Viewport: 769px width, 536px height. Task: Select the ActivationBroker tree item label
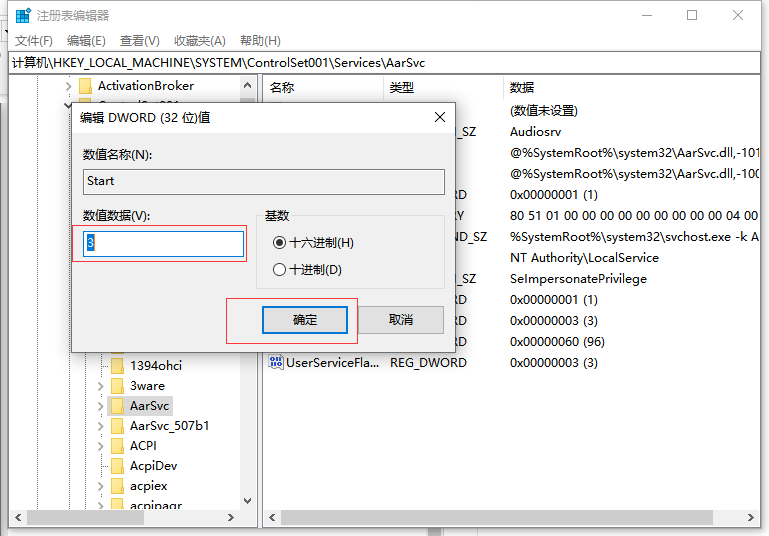coord(146,86)
